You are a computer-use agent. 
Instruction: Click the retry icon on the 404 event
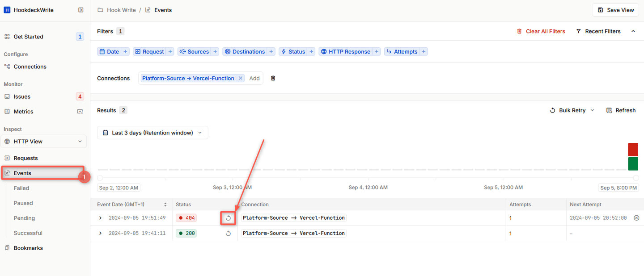[x=228, y=218]
